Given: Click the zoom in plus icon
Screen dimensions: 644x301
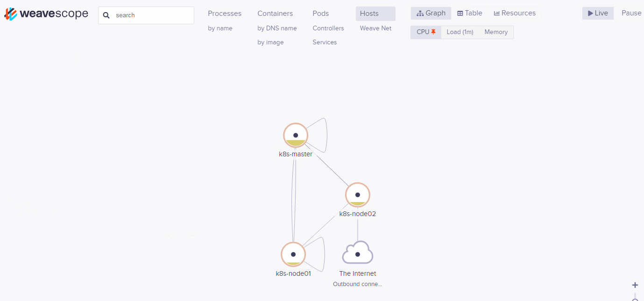Looking at the screenshot, I should pos(635,285).
